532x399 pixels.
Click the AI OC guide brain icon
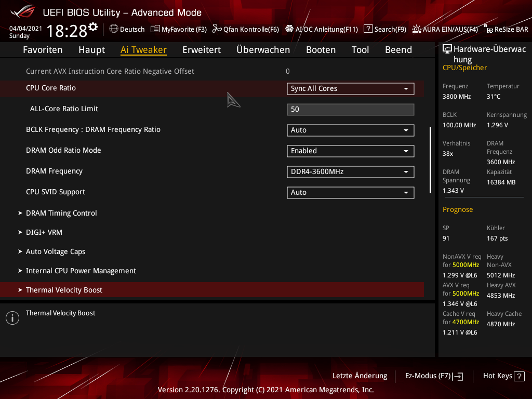tap(289, 29)
